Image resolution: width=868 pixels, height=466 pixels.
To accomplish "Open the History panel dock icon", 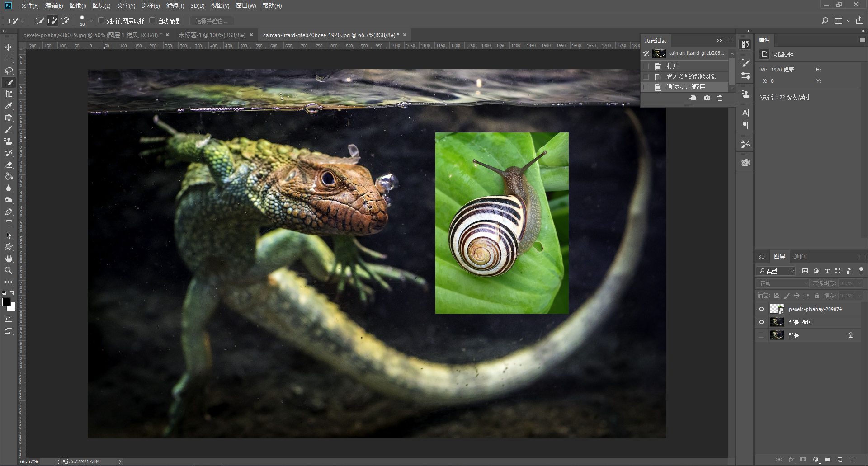I will click(x=745, y=44).
